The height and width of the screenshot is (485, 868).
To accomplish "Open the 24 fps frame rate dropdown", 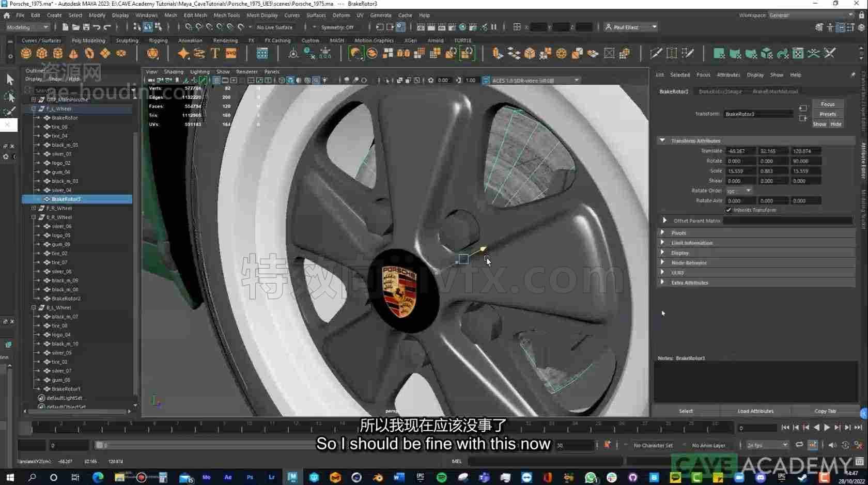I will 767,445.
